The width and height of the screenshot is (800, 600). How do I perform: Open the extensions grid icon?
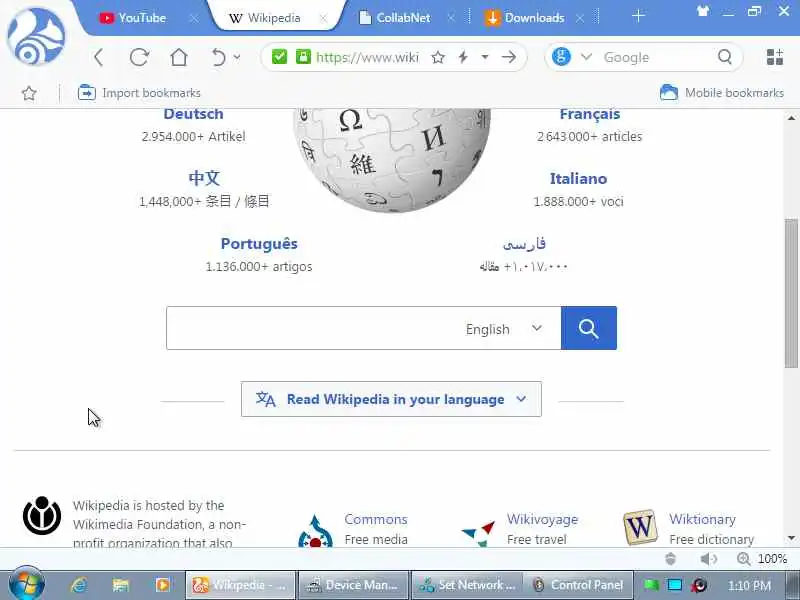774,57
